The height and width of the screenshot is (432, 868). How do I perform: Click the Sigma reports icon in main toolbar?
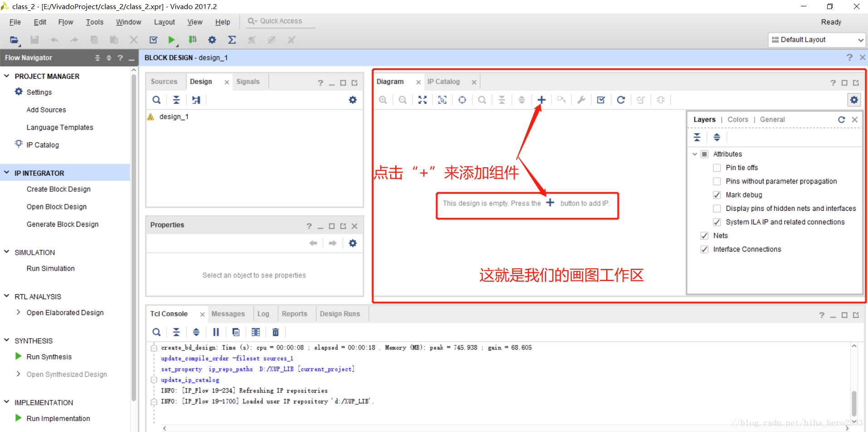pos(232,40)
